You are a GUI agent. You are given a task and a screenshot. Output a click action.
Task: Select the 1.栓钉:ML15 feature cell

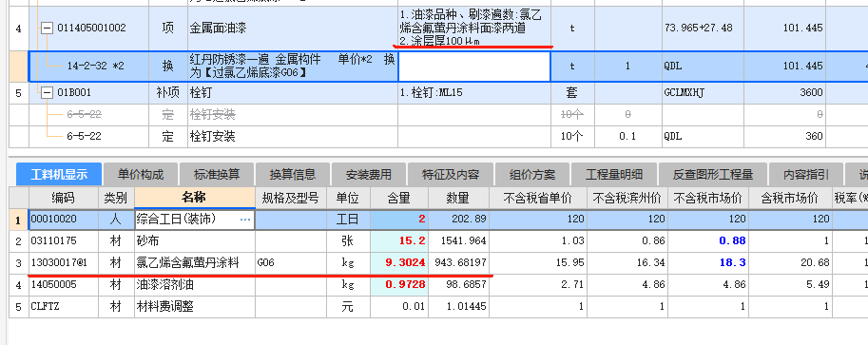tap(474, 92)
